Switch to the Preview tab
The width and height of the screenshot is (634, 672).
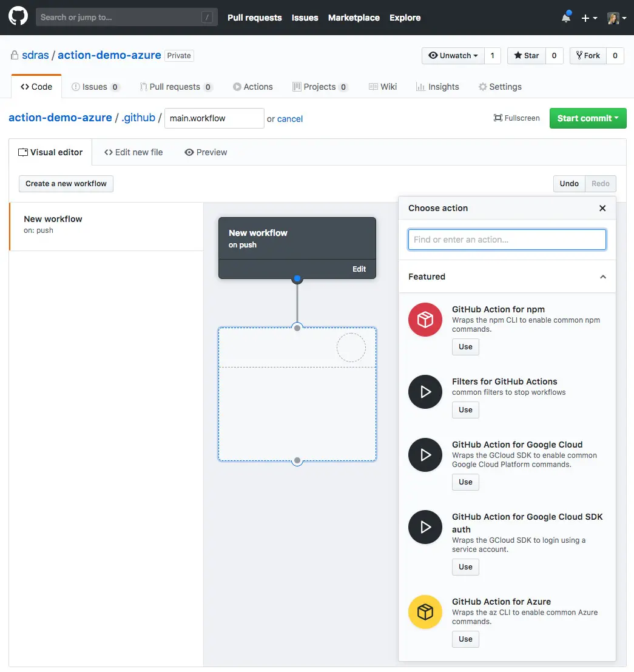[206, 152]
